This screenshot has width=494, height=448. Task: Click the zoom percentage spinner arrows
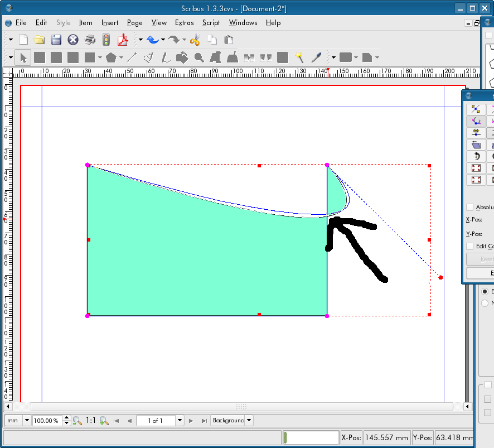[x=67, y=421]
